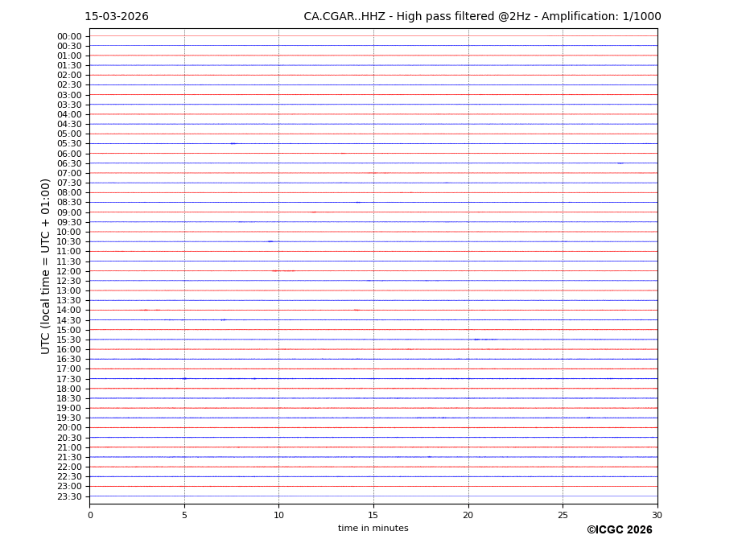Click the blue spike on the 10:30 trace
746x560 pixels.
(270, 241)
